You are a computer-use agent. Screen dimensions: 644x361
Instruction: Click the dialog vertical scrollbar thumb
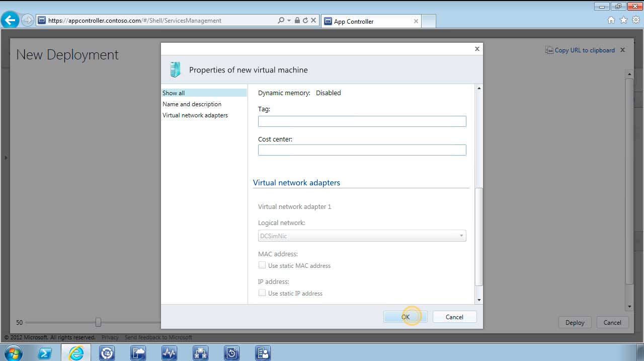pyautogui.click(x=479, y=237)
